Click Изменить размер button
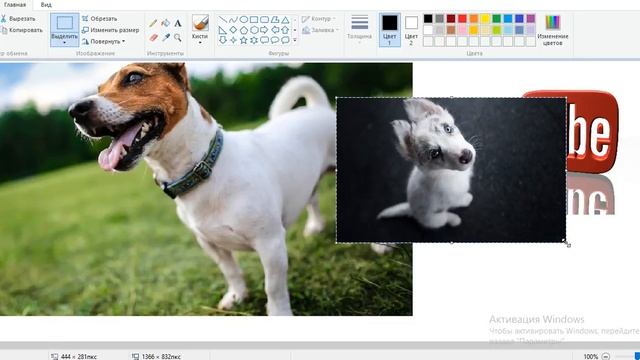The height and width of the screenshot is (360, 640). click(x=111, y=30)
